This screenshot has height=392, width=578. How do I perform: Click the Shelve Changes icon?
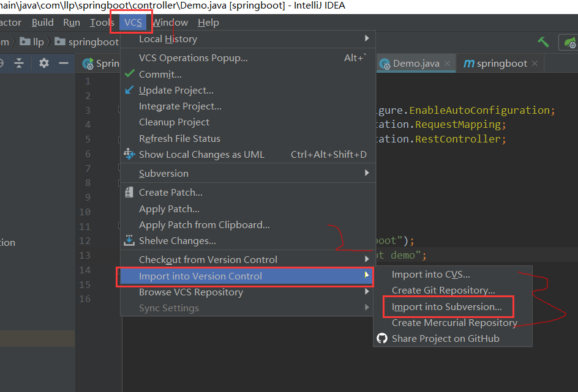[x=129, y=240]
